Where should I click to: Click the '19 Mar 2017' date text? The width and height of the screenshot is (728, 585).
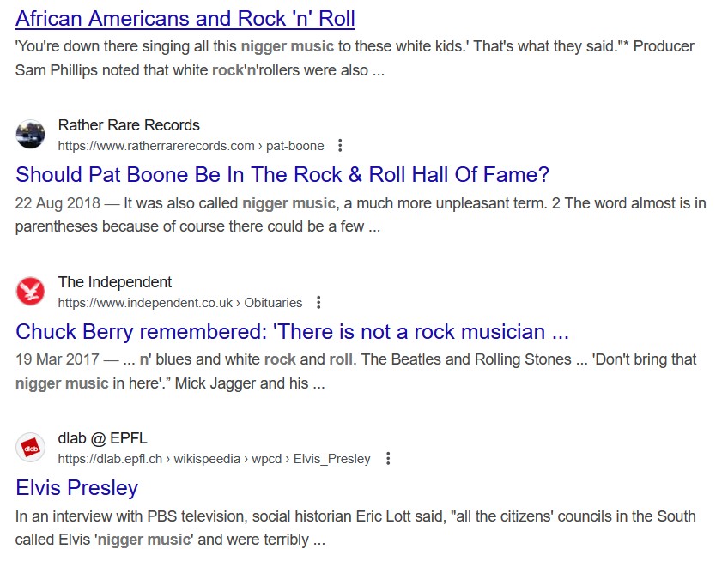[58, 359]
